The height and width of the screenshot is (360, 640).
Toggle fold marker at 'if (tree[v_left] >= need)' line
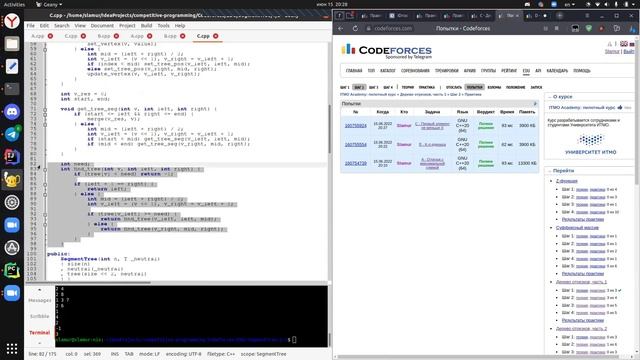pyautogui.click(x=45, y=214)
